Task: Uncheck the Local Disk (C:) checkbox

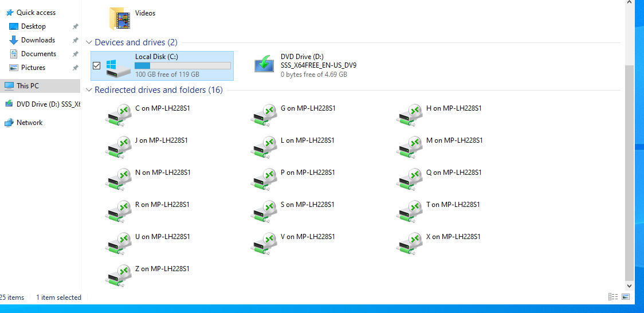Action: 97,66
